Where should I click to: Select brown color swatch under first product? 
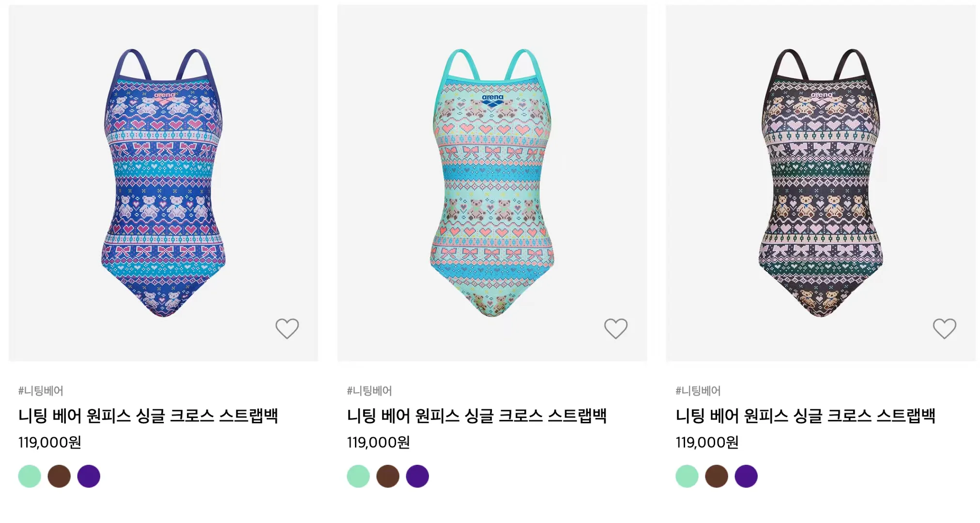pyautogui.click(x=59, y=476)
